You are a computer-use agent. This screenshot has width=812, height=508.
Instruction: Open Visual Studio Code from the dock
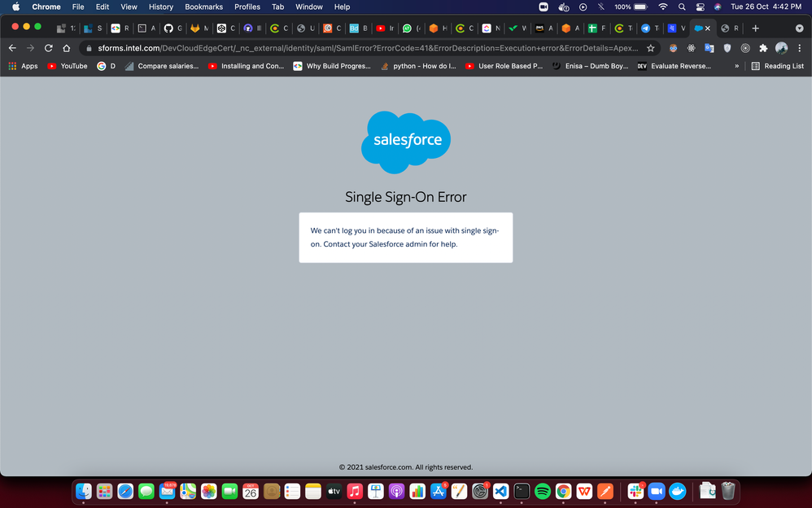pos(500,491)
